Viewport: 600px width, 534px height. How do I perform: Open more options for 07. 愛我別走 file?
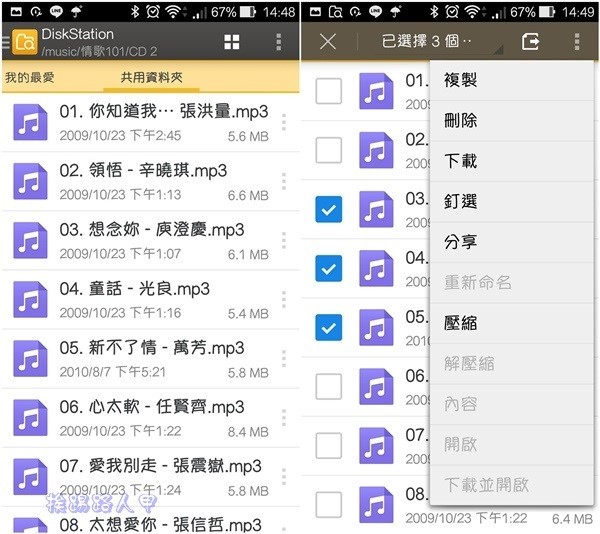pos(284,477)
